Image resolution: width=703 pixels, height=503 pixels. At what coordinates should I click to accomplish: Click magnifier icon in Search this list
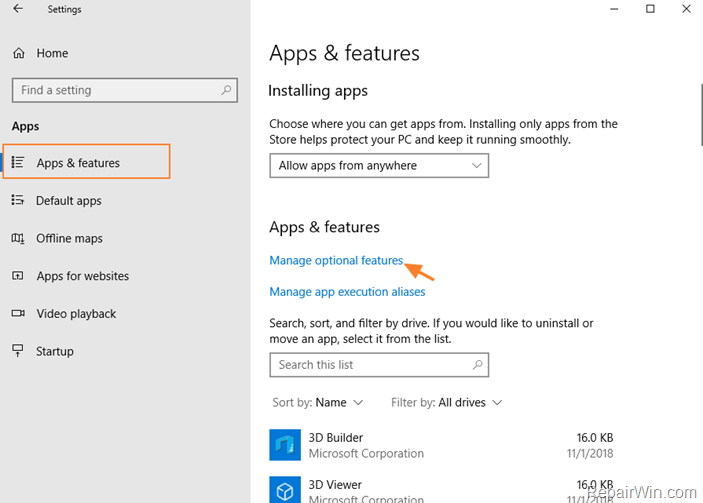coord(477,364)
